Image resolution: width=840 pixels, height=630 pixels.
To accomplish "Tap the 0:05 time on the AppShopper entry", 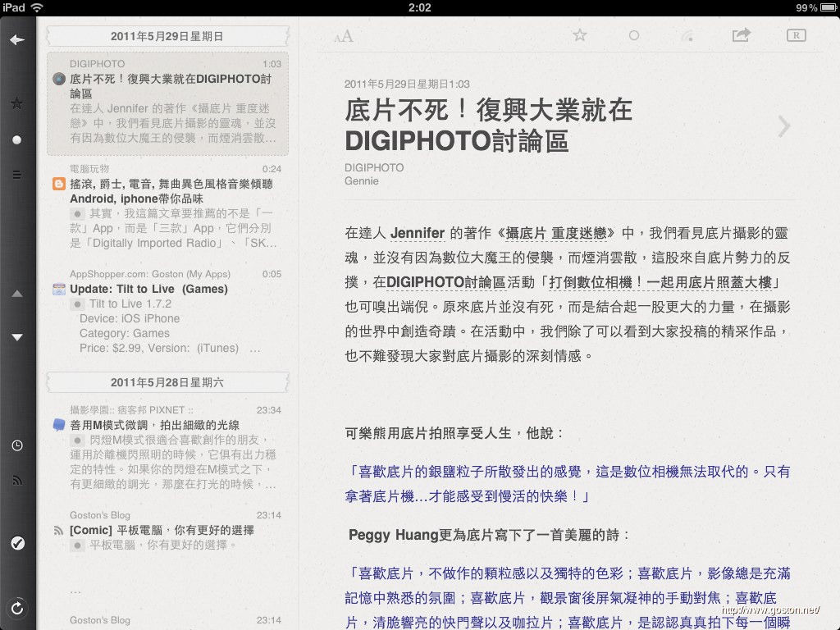I will pyautogui.click(x=272, y=274).
